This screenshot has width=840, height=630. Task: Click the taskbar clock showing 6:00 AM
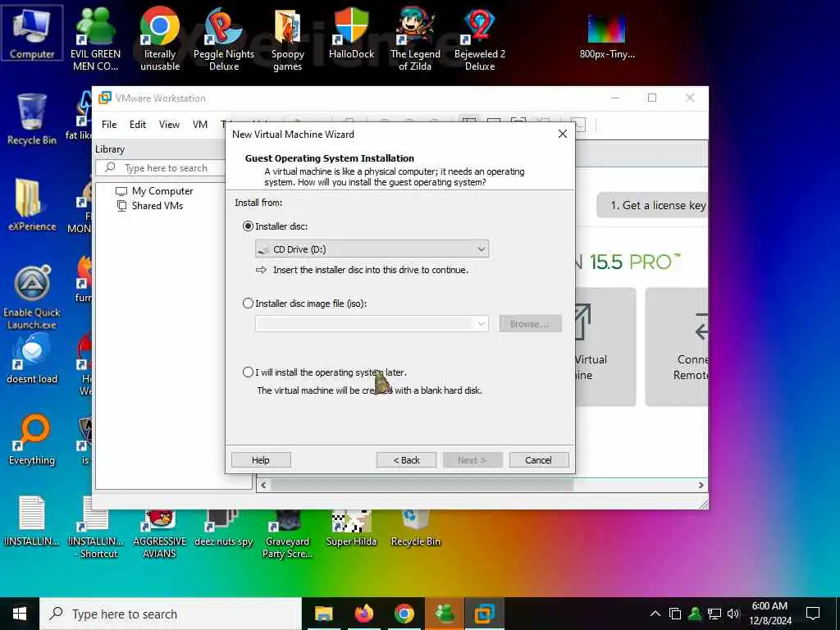pos(769,614)
